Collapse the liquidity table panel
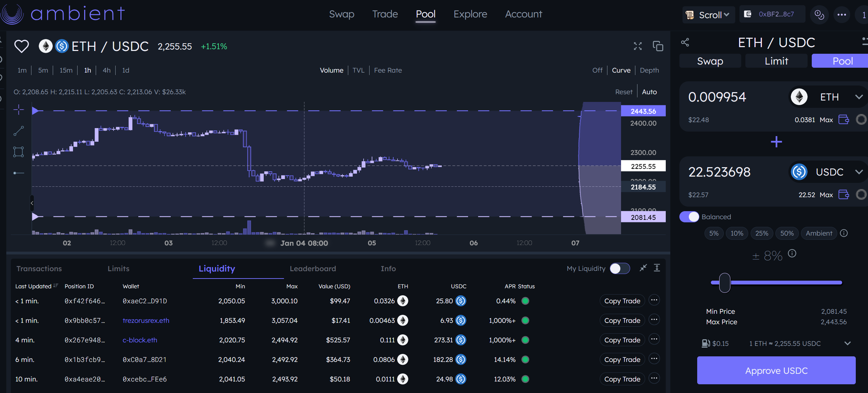This screenshot has width=868, height=393. click(x=643, y=268)
